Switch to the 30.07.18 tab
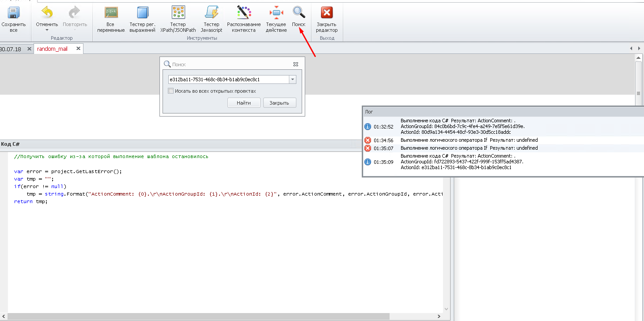644x321 pixels. point(11,49)
